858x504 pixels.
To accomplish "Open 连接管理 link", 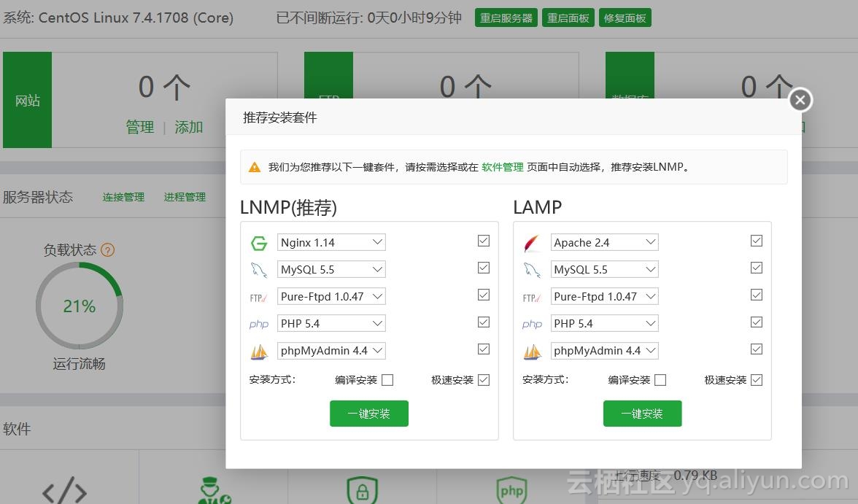I will click(x=124, y=197).
